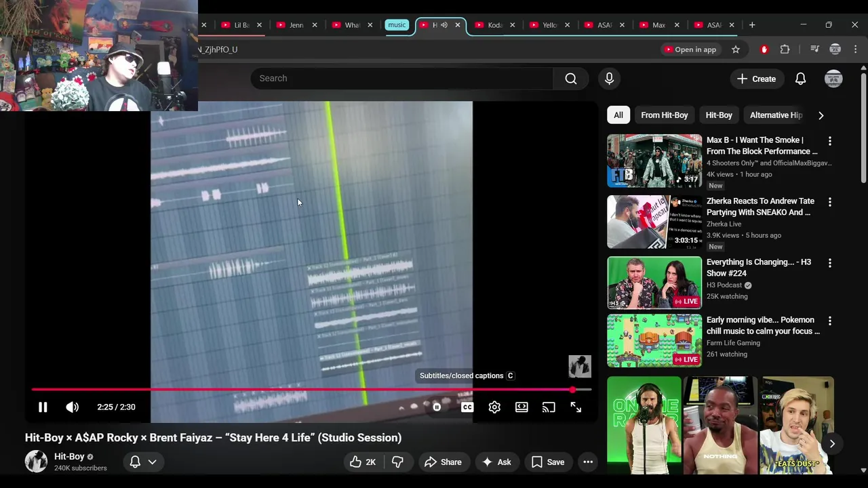Open a new browser tab with the plus
This screenshot has width=868, height=488.
pyautogui.click(x=751, y=25)
